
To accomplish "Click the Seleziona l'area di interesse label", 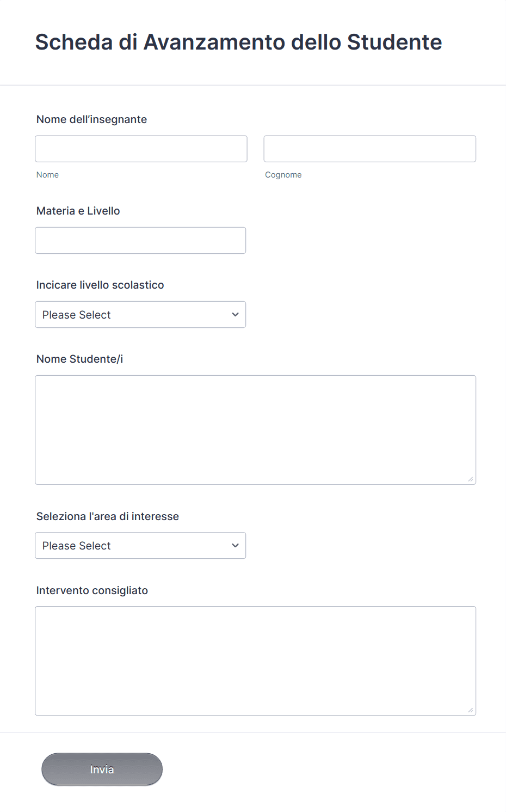I will 108,516.
